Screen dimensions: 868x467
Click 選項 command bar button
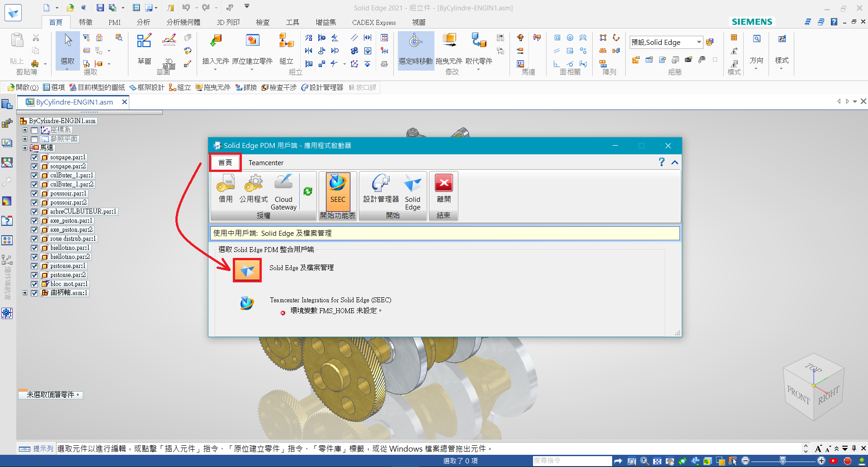coord(54,87)
